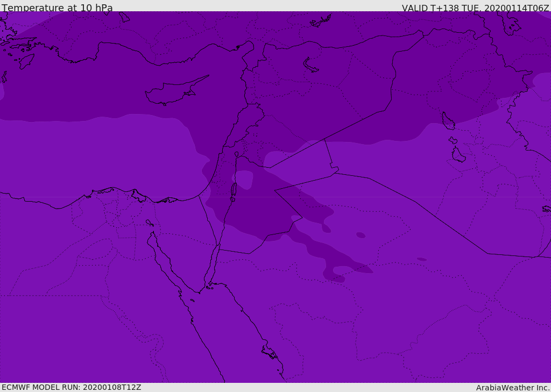Select the Great Bitter Lake near Suez
Image resolution: width=551 pixels, height=392 pixels.
click(150, 223)
